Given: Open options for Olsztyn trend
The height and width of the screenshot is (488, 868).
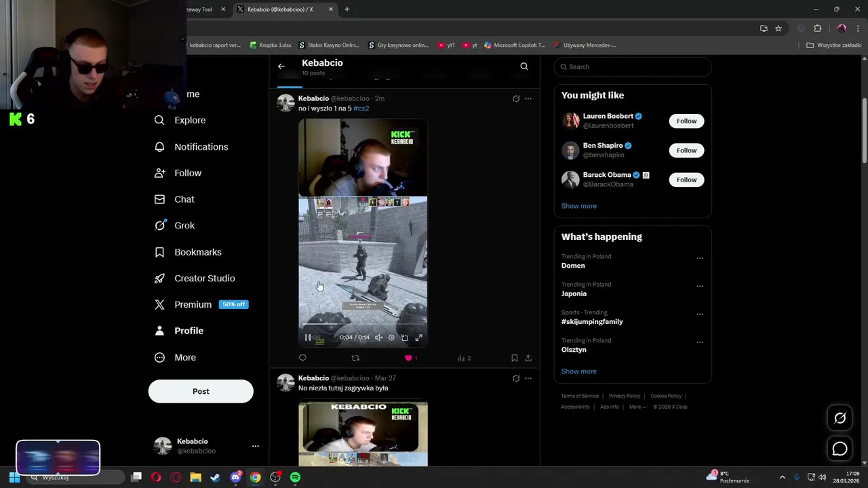Looking at the screenshot, I should click(700, 342).
